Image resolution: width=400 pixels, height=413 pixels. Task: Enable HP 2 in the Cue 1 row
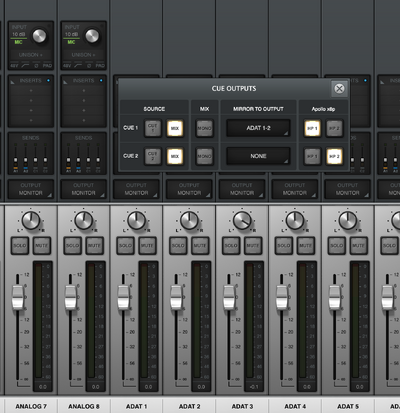[334, 128]
